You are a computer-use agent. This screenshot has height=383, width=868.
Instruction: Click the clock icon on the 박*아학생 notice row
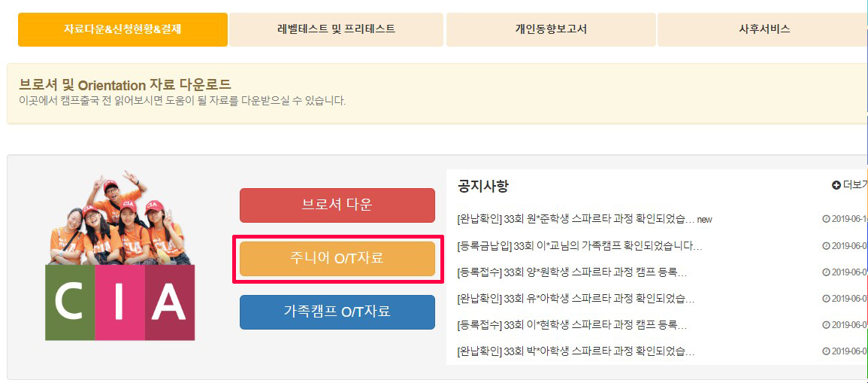[x=827, y=351]
